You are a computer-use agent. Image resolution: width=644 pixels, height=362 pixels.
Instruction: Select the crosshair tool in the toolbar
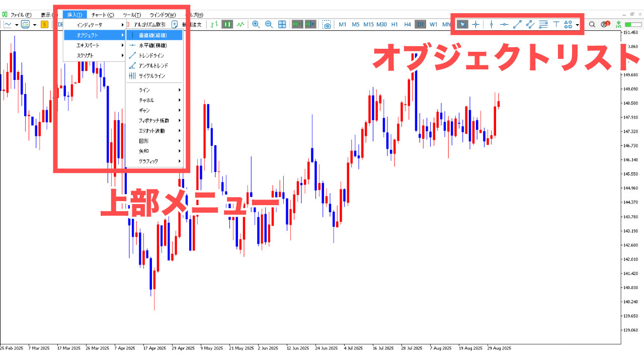click(475, 24)
